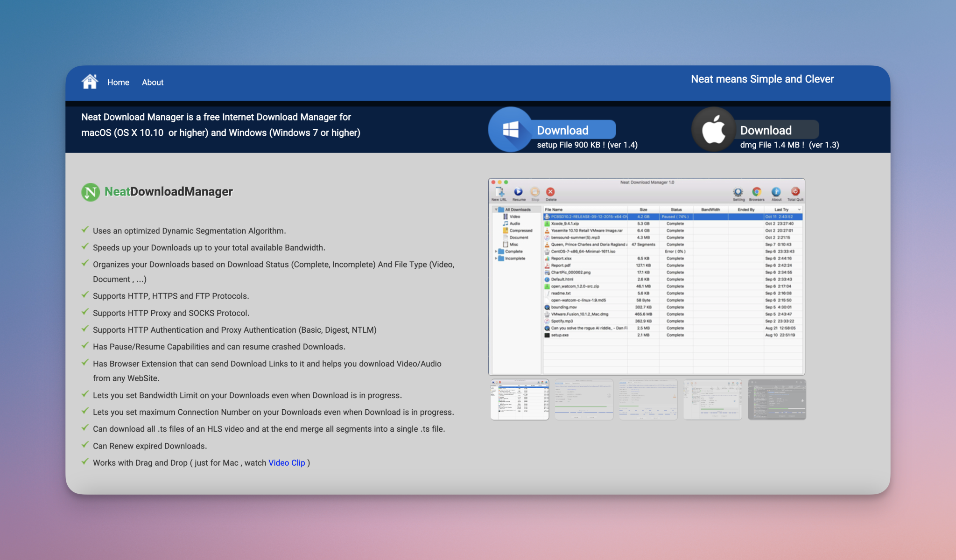Click the New URL toolbar icon

[500, 192]
